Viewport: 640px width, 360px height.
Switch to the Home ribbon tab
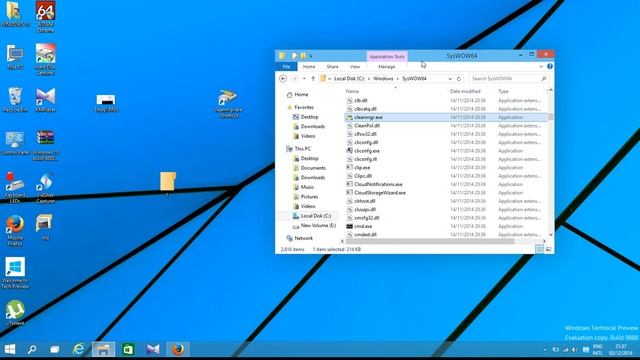309,67
